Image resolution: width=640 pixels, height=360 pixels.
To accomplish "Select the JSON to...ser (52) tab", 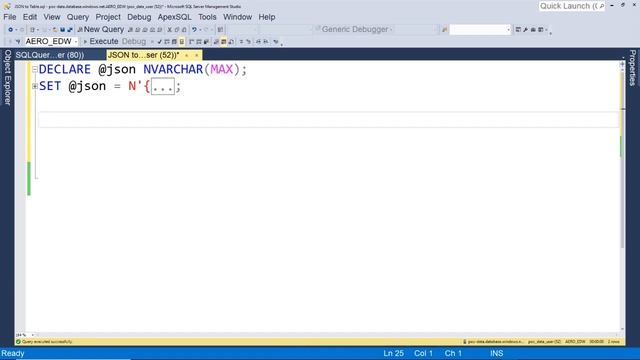I will (143, 55).
